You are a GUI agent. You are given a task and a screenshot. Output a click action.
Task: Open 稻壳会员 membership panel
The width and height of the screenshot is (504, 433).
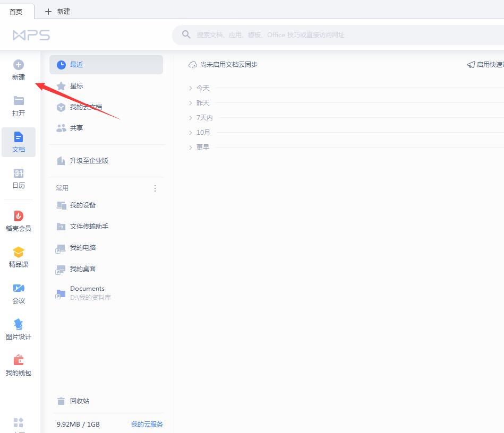coord(19,219)
